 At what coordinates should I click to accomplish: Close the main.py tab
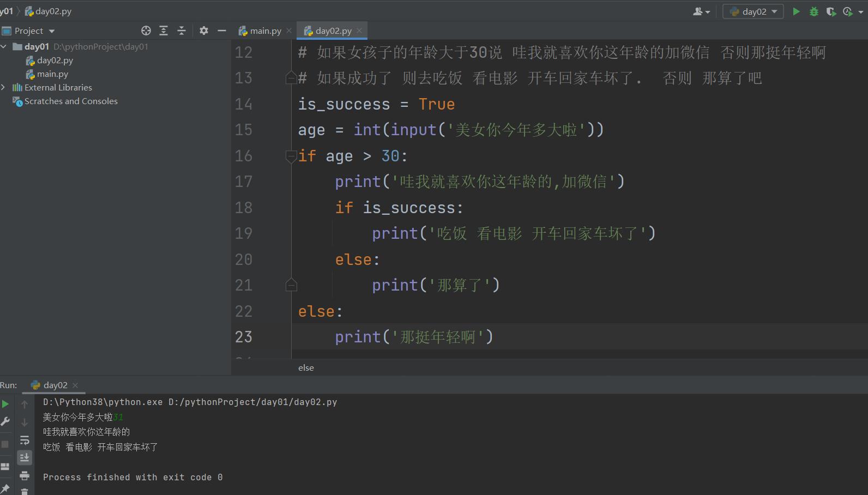pos(289,31)
